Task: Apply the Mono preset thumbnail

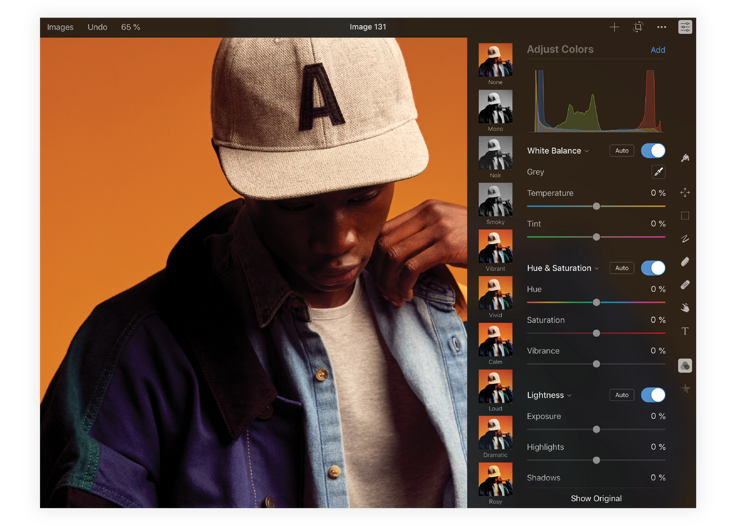Action: 495,107
